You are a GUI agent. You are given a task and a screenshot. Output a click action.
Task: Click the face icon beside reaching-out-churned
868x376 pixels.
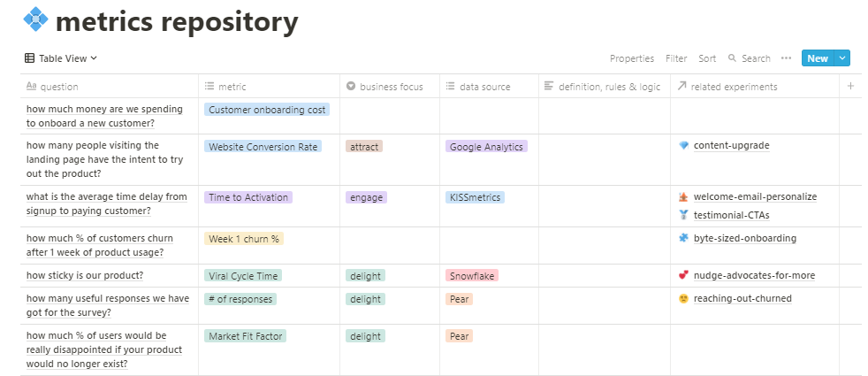683,299
